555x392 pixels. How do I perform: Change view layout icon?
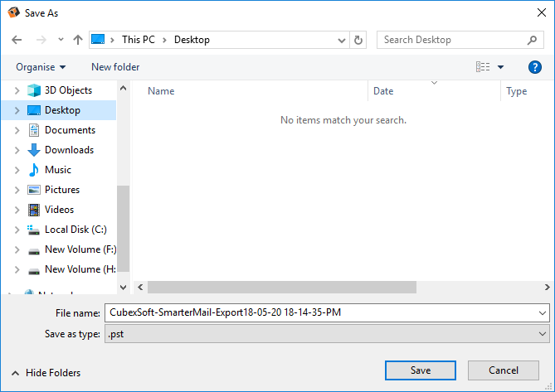click(483, 67)
